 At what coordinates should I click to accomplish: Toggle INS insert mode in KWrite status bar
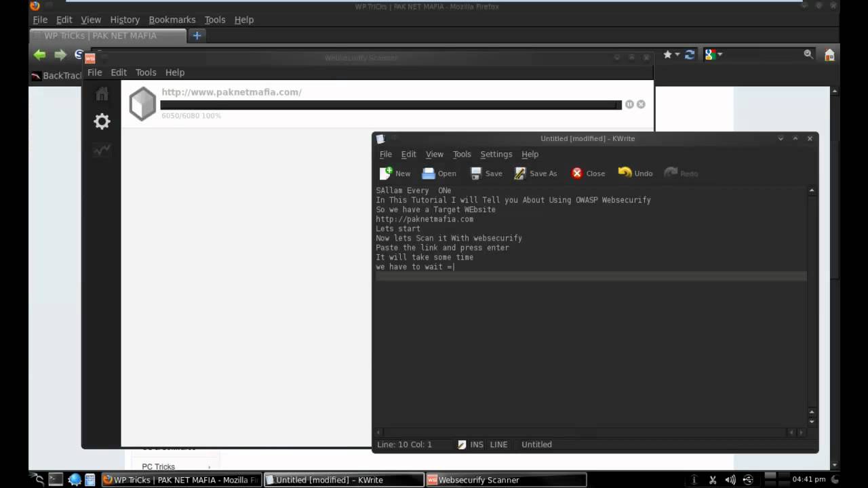tap(477, 445)
